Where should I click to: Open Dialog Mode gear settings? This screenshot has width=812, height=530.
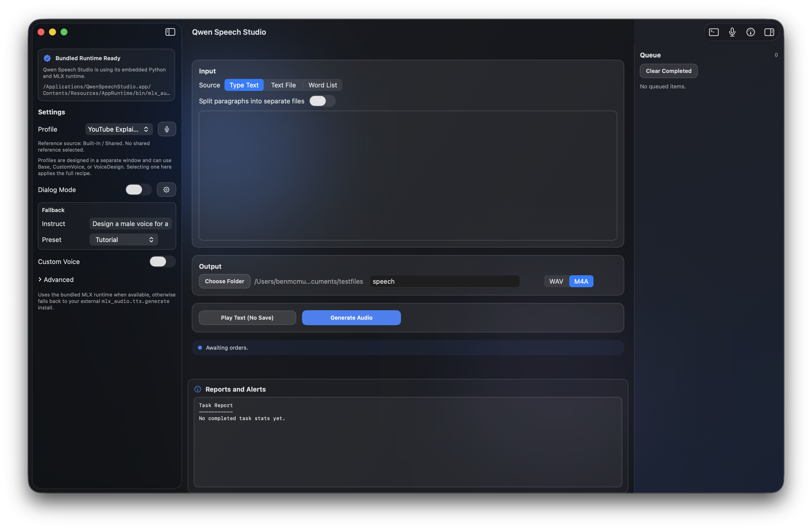166,190
